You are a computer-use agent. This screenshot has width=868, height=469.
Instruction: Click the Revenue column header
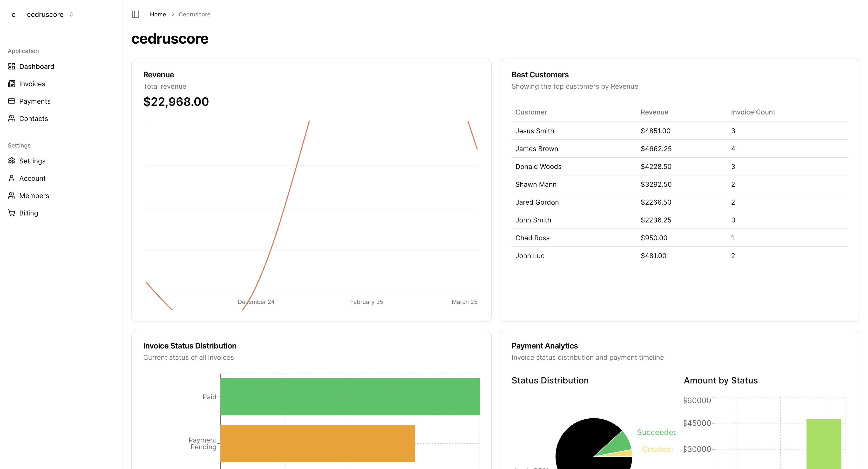click(x=654, y=112)
